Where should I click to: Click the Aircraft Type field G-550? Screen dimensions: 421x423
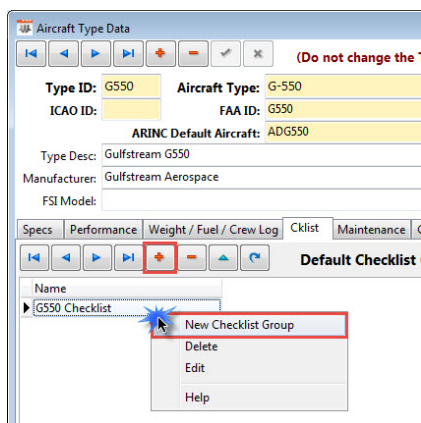coord(343,86)
